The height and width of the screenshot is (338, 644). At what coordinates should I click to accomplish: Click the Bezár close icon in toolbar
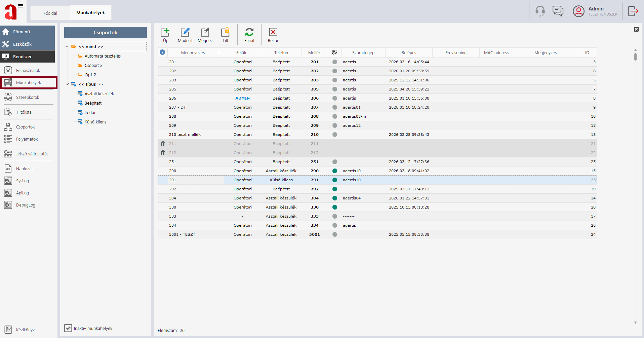click(x=273, y=32)
